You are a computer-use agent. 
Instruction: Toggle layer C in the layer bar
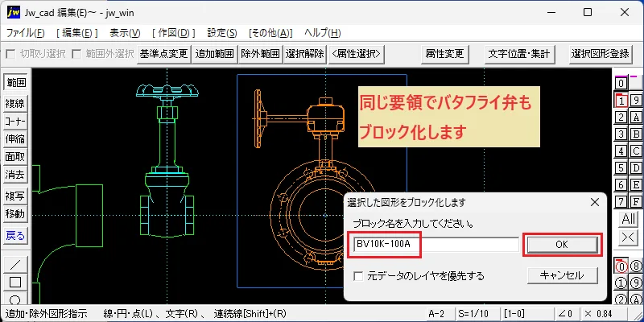pyautogui.click(x=636, y=151)
